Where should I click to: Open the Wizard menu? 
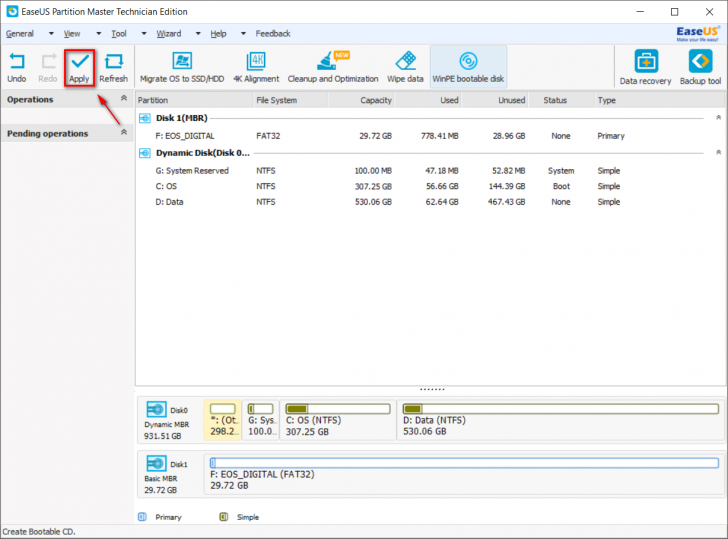pyautogui.click(x=169, y=33)
